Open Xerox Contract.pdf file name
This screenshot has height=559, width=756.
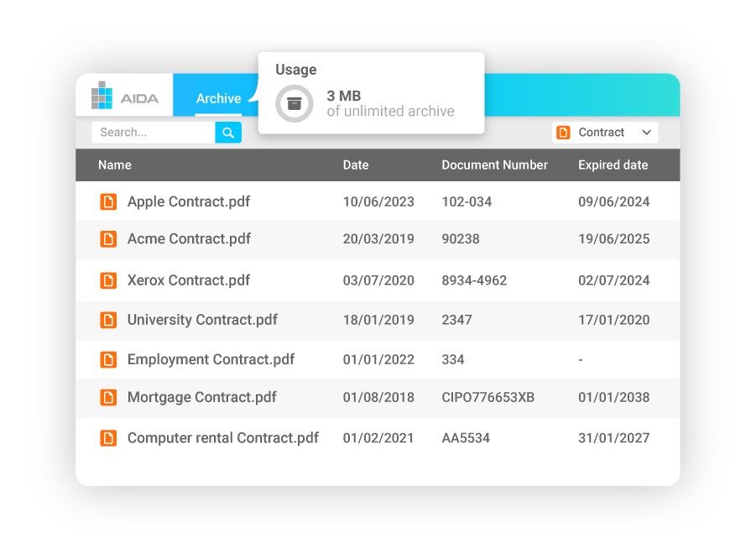click(x=189, y=280)
